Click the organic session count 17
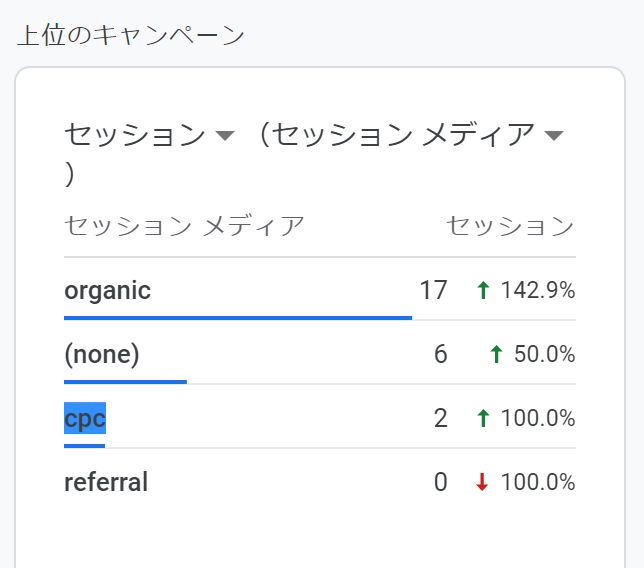The width and height of the screenshot is (644, 568). point(433,291)
